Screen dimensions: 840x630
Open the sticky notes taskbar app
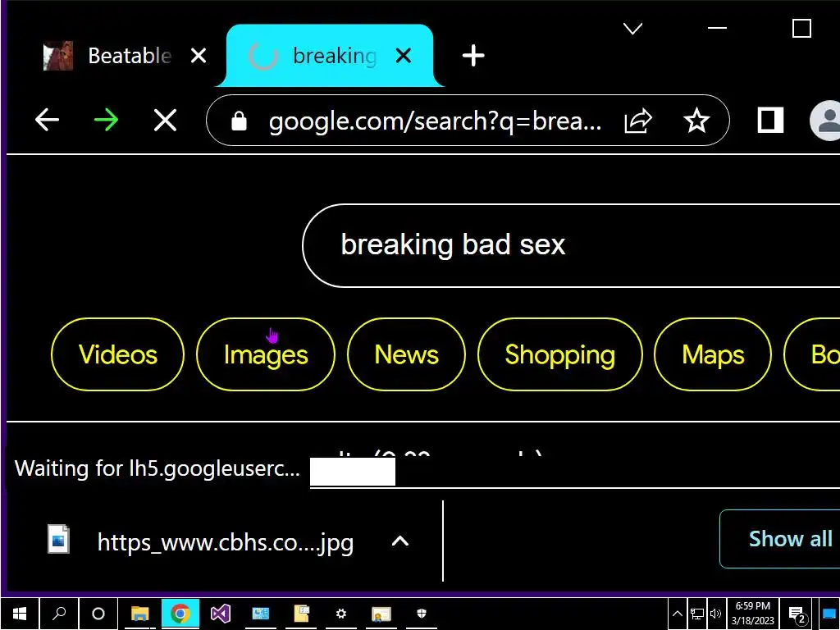pyautogui.click(x=301, y=614)
